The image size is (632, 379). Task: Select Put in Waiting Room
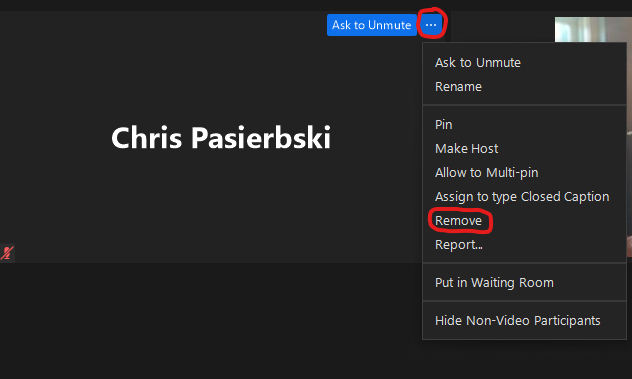(x=494, y=283)
